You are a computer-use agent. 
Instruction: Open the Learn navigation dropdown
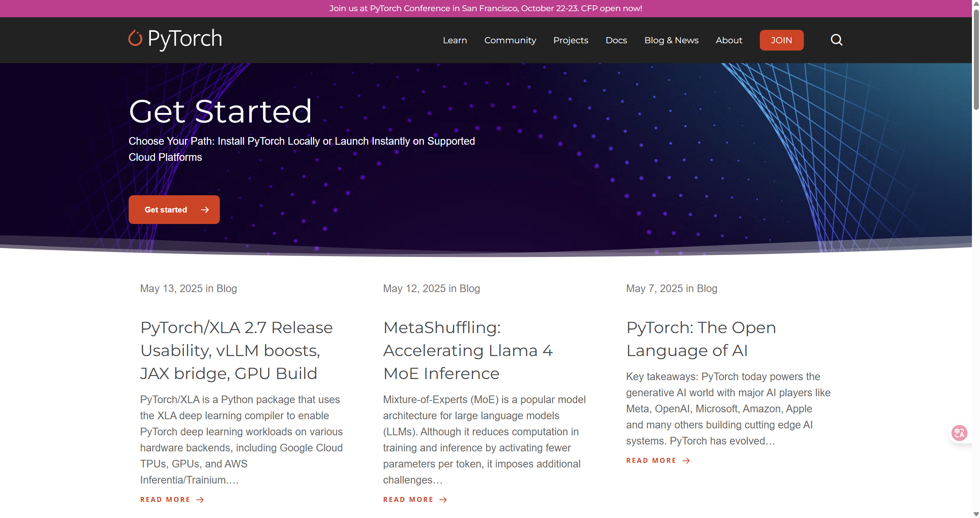pyautogui.click(x=455, y=40)
